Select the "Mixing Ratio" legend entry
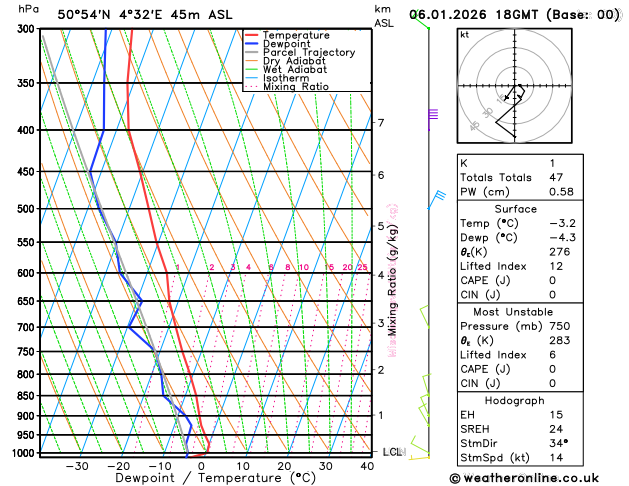The image size is (629, 486). click(296, 87)
